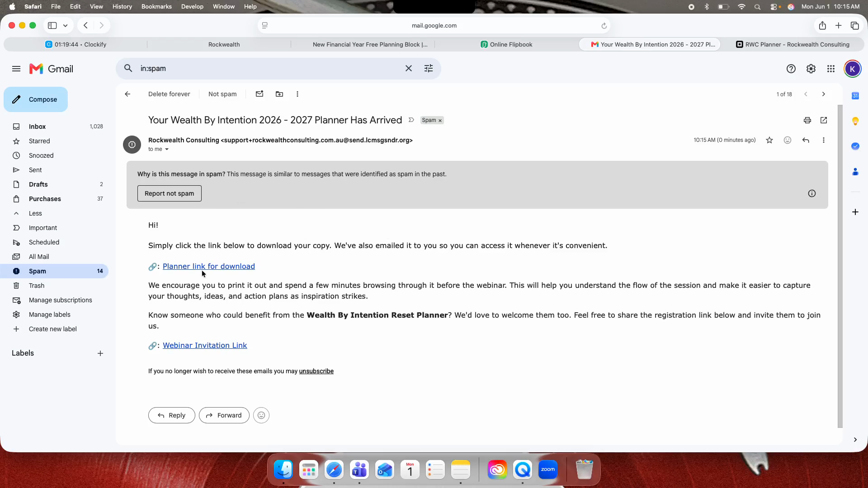
Task: Hide side panel chevron at bottom right
Action: pos(855,440)
